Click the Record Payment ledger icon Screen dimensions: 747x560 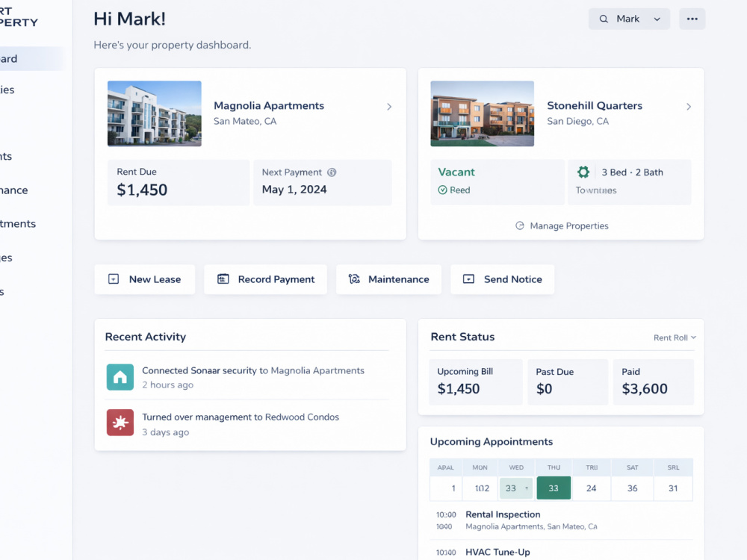point(223,279)
